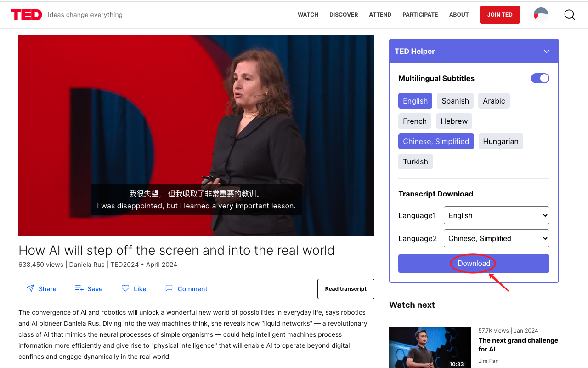
Task: Click the 'Language1' label
Action: coord(417,215)
